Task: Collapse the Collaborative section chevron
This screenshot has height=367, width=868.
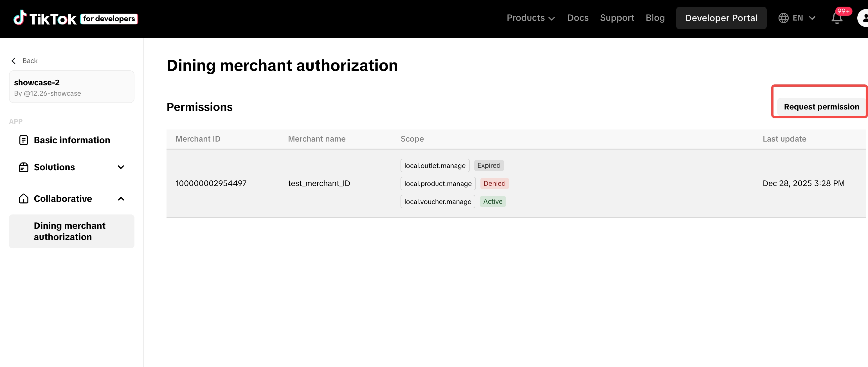Action: click(121, 199)
